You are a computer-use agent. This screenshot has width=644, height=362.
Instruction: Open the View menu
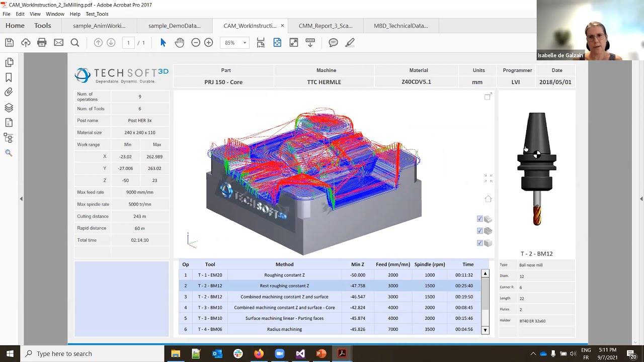tap(35, 14)
